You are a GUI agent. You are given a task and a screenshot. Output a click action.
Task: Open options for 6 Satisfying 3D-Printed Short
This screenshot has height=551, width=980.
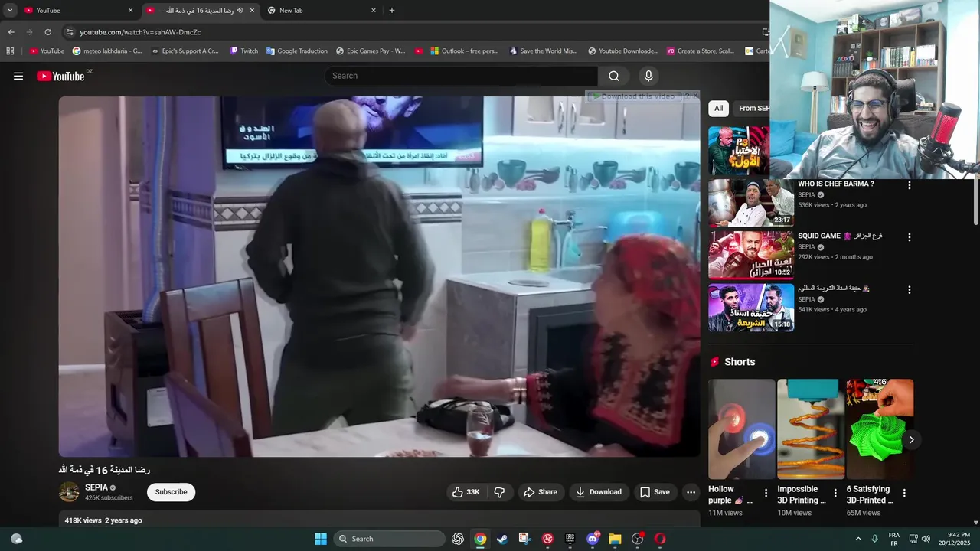(x=904, y=494)
